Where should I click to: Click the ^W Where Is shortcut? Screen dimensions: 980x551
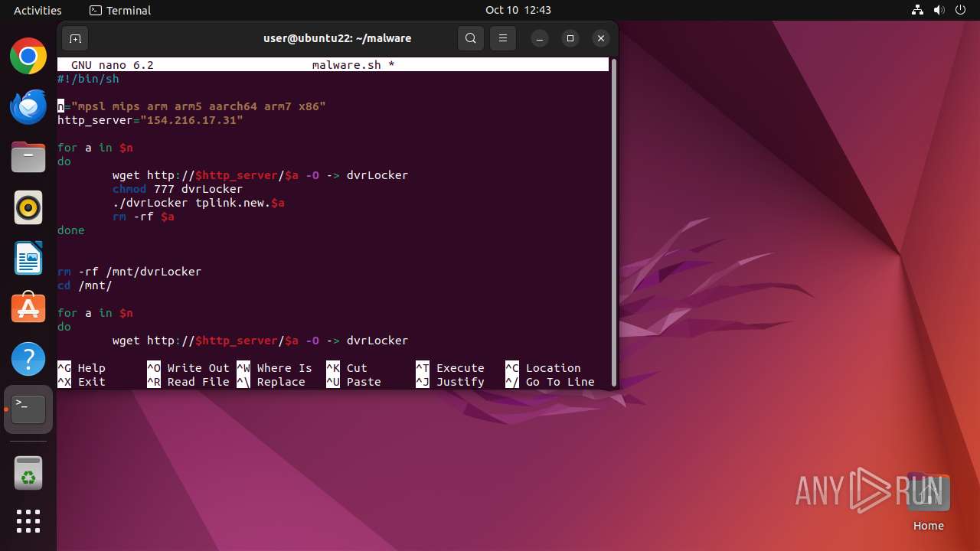tap(275, 368)
